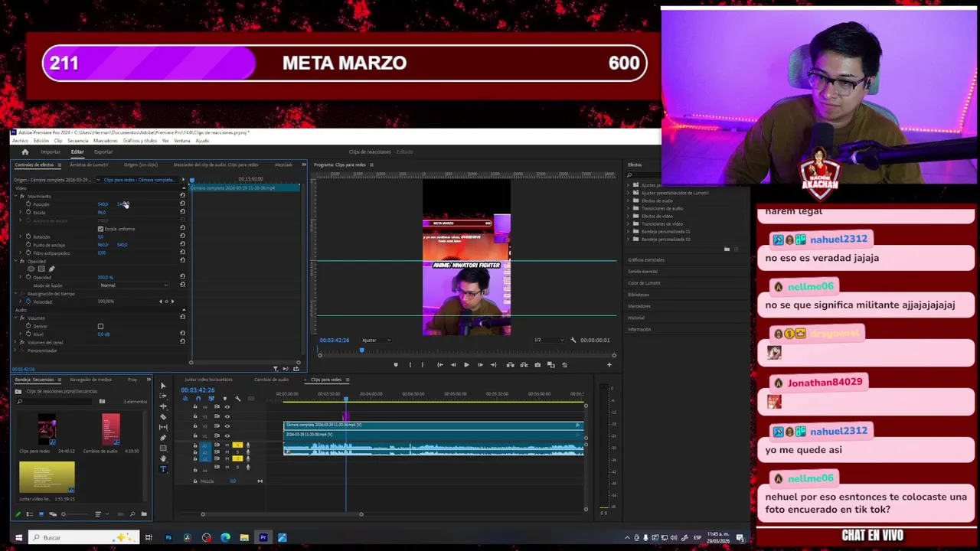Screen dimensions: 980x551
Task: Select the Ripple Edit tool
Action: coord(163,406)
